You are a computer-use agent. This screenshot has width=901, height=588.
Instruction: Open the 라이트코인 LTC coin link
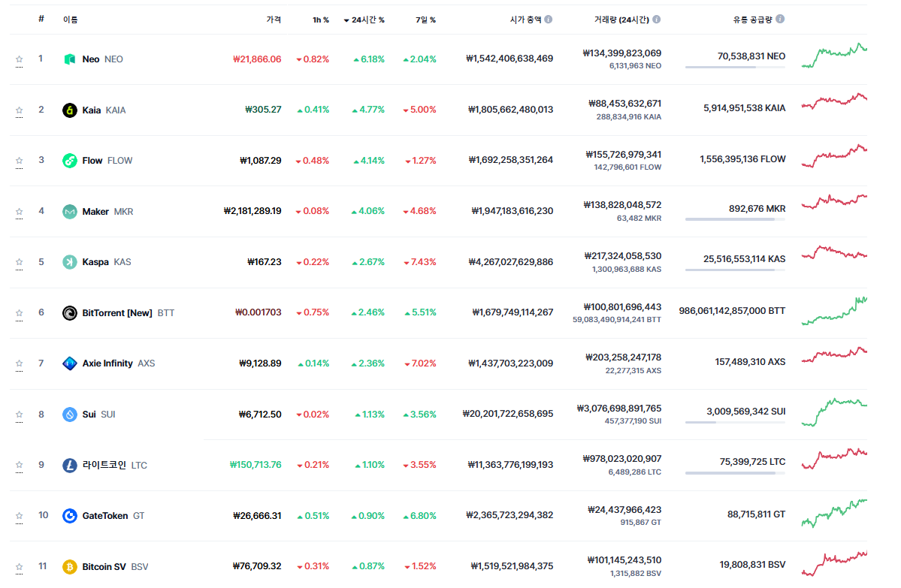point(114,465)
